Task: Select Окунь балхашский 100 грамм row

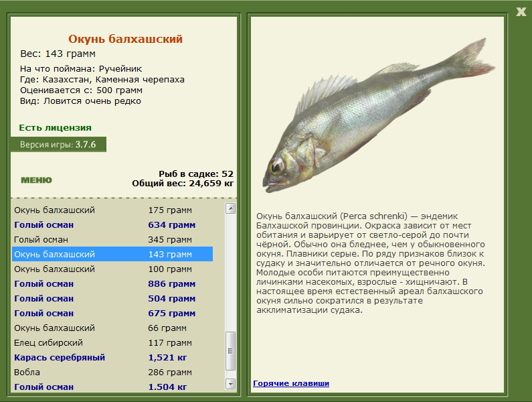Action: 112,269
